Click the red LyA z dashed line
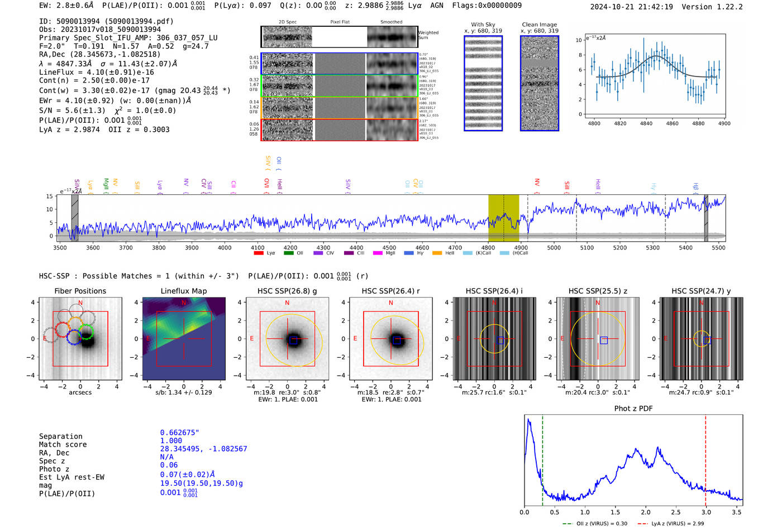Image resolution: width=782 pixels, height=532 pixels. 705,460
